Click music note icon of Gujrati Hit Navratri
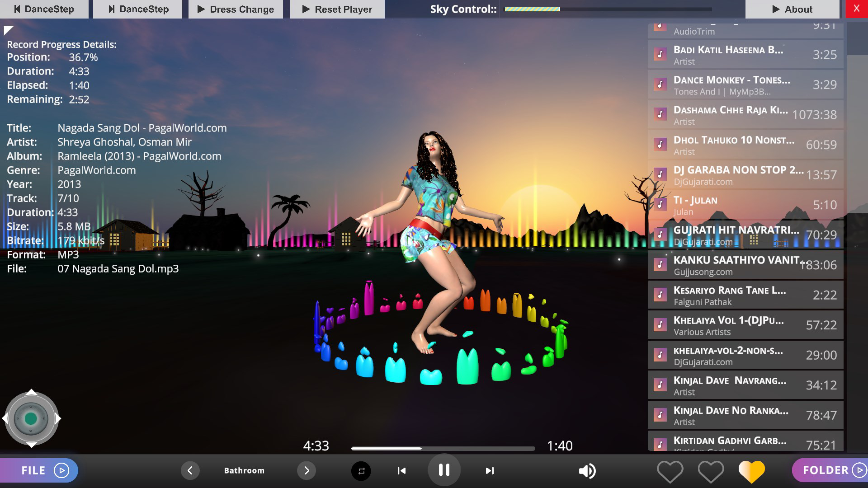Screen dimensions: 868x488 click(x=660, y=235)
